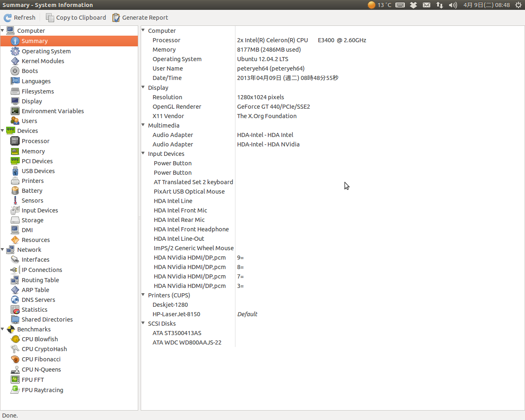Select Summary in the sidebar
The image size is (525, 420).
point(69,41)
